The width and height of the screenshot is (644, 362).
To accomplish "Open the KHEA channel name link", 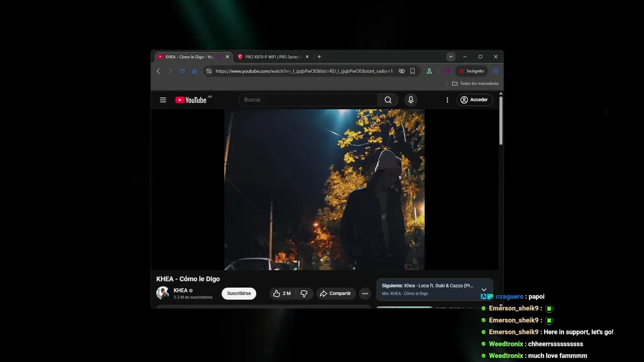I will tap(181, 291).
